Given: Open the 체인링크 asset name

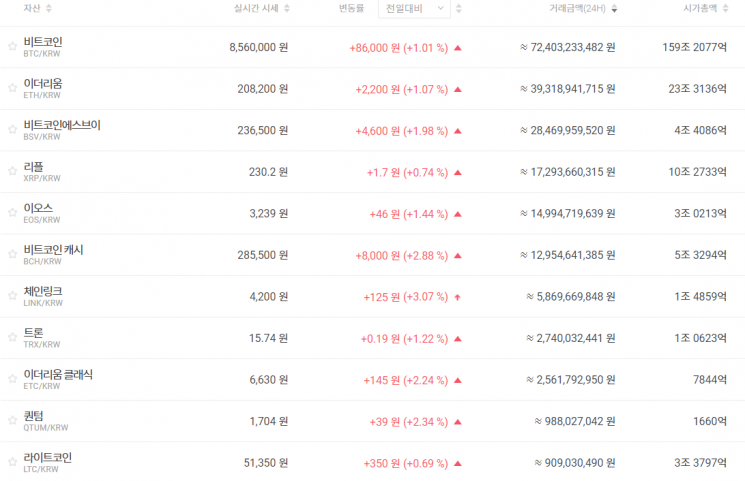Looking at the screenshot, I should coord(43,291).
